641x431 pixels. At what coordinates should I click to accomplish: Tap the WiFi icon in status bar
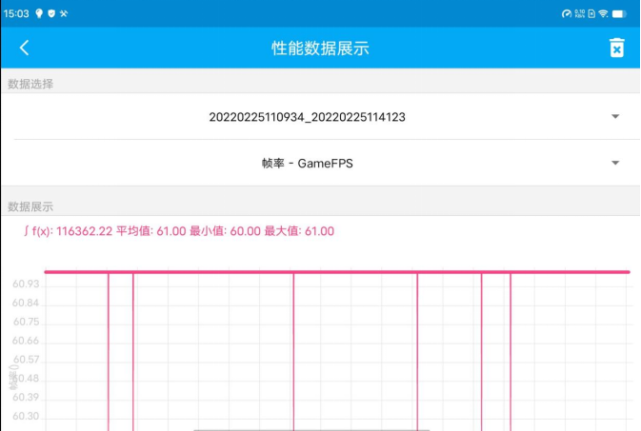click(x=603, y=13)
